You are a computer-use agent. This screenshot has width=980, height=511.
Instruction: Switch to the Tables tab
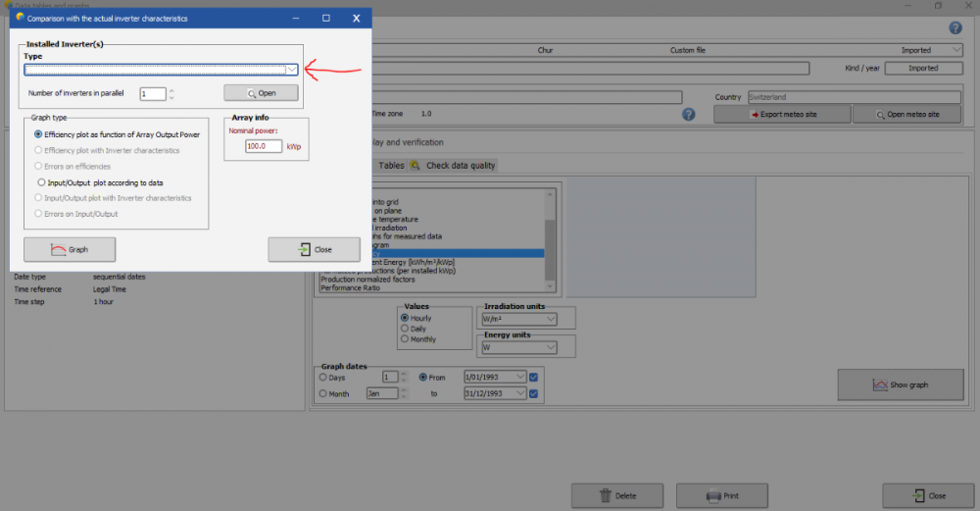(x=391, y=166)
